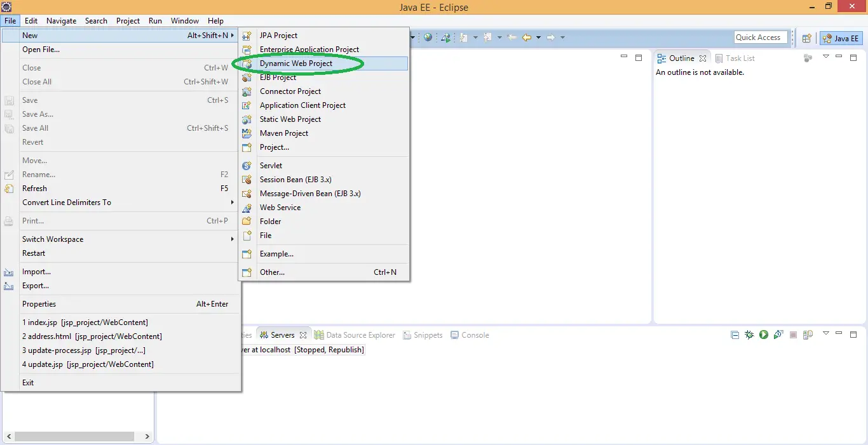868x445 pixels.
Task: Close the Servers view tab
Action: [x=303, y=335]
